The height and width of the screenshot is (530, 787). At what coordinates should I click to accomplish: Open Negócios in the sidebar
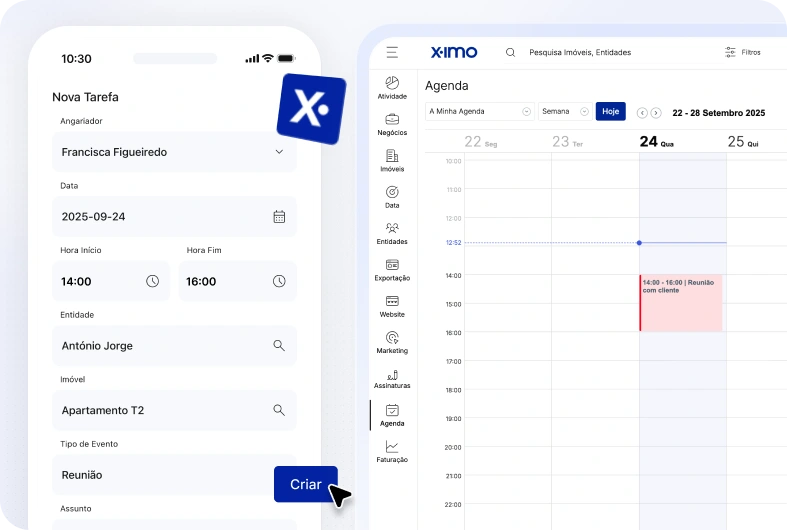pyautogui.click(x=392, y=125)
